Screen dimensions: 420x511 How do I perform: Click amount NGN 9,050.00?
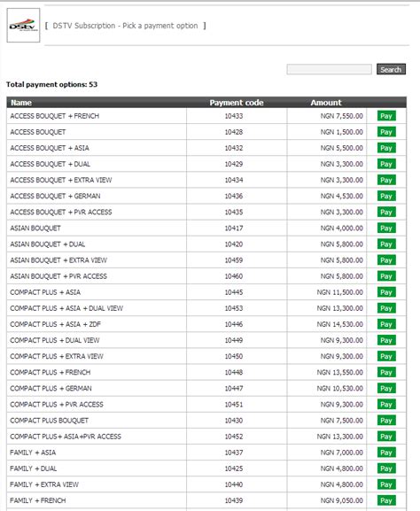pos(342,500)
